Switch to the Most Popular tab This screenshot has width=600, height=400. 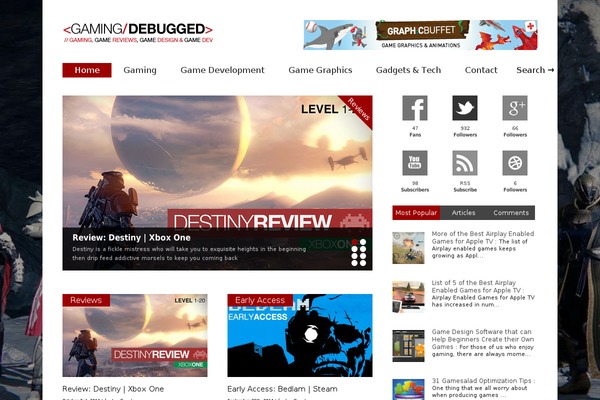(416, 213)
